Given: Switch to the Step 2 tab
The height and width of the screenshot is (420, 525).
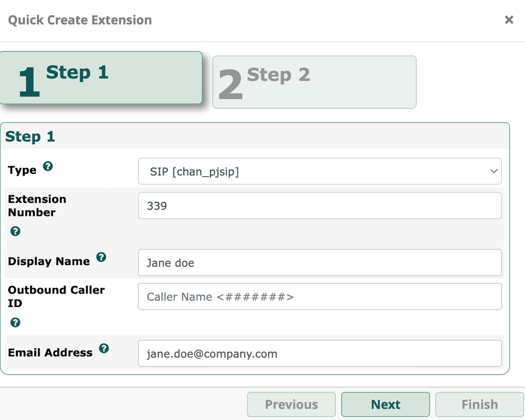Looking at the screenshot, I should click(314, 81).
